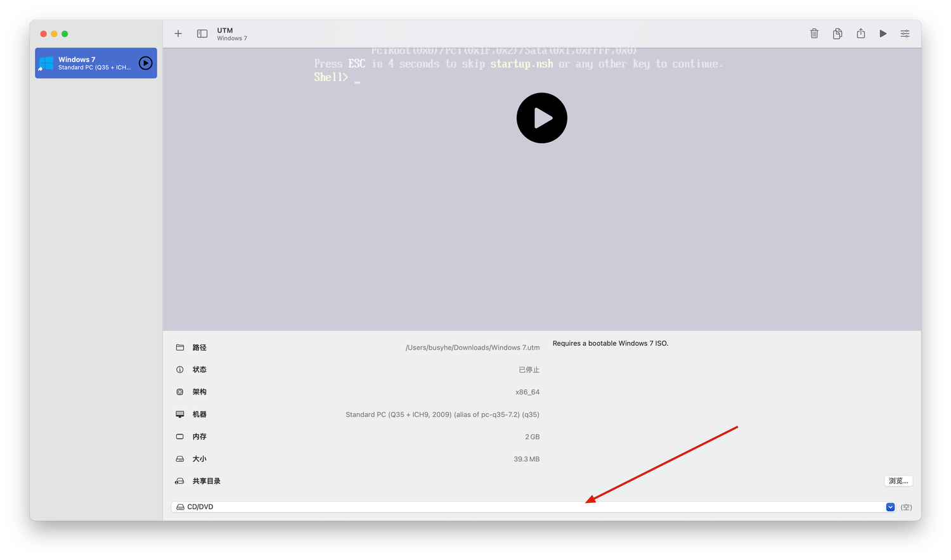Click the memory icon next to 内存
This screenshot has height=560, width=951.
[180, 436]
